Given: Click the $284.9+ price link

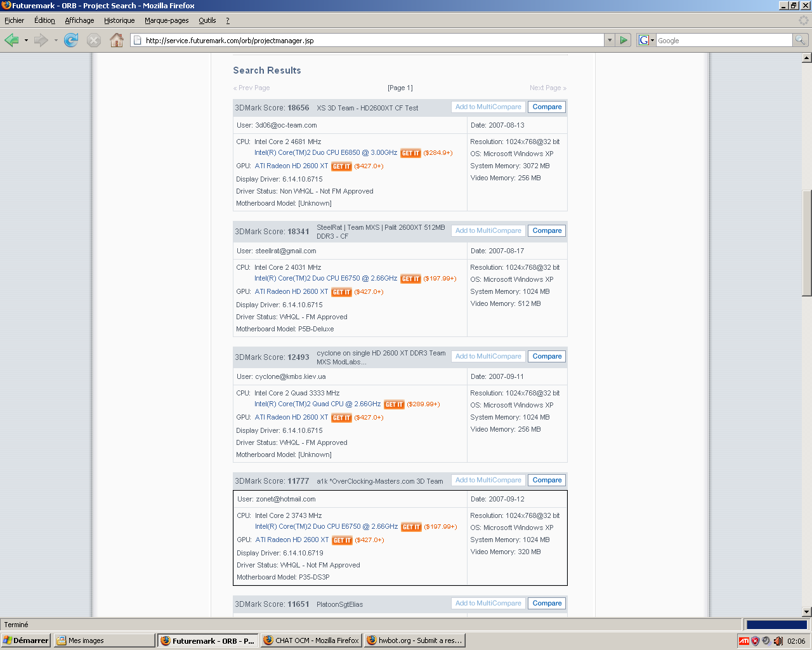Looking at the screenshot, I should coord(438,153).
